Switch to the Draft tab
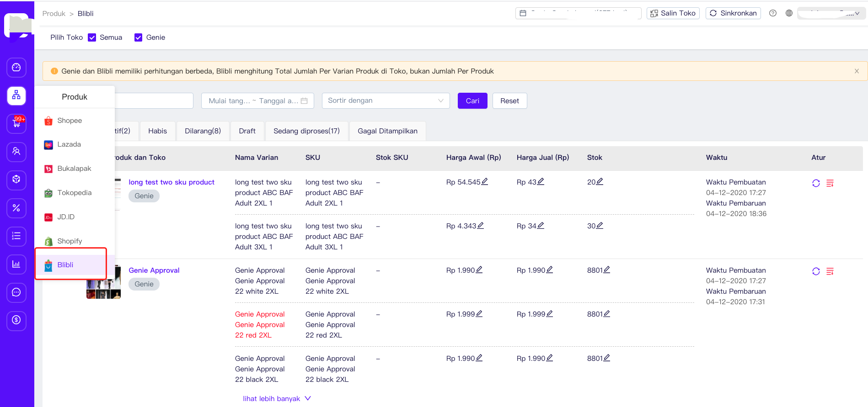The width and height of the screenshot is (868, 407). (x=247, y=131)
